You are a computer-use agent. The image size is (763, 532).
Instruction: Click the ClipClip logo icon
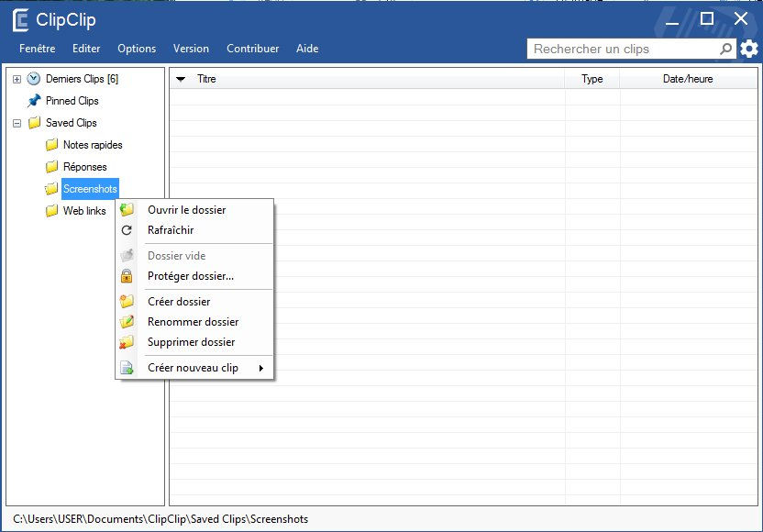pos(20,20)
